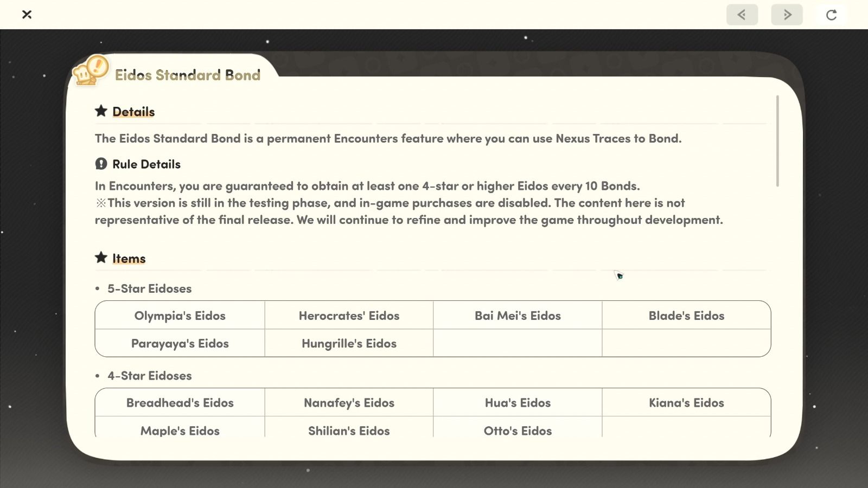868x488 pixels.
Task: Click the guaranteed 4-star every 10 Bonds line
Action: click(367, 186)
